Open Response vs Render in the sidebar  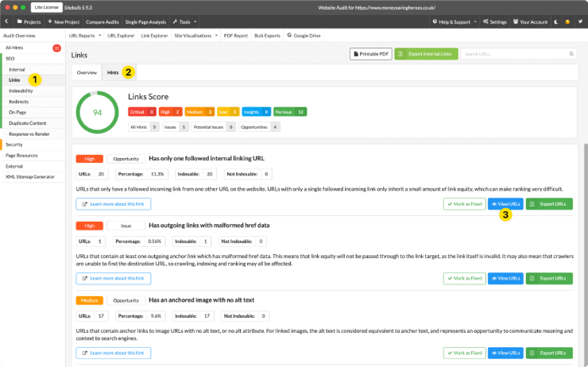pyautogui.click(x=29, y=133)
